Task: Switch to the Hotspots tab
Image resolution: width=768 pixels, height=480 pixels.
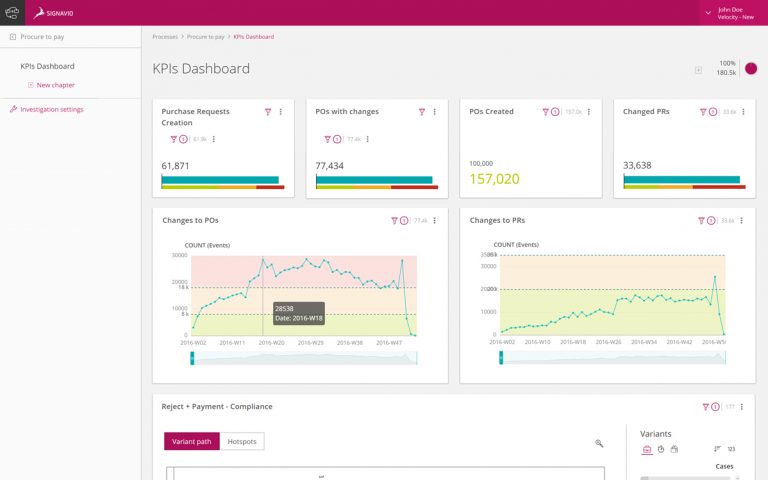Action: click(242, 441)
